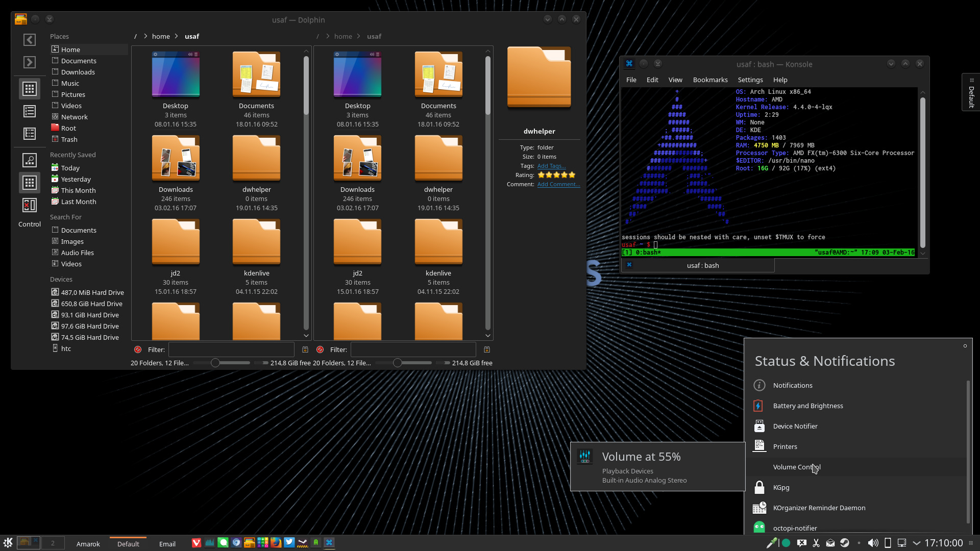Click Konsole scrollbar down arrow

[923, 253]
